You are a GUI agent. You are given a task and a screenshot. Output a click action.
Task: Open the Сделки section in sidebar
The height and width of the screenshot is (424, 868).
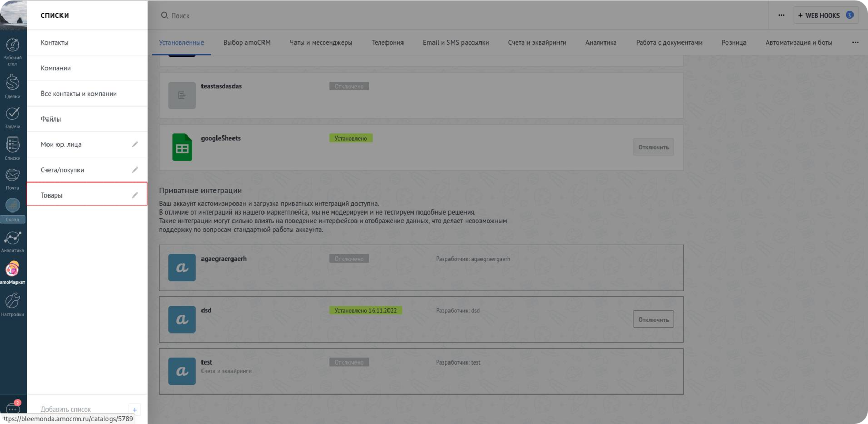[x=12, y=86]
